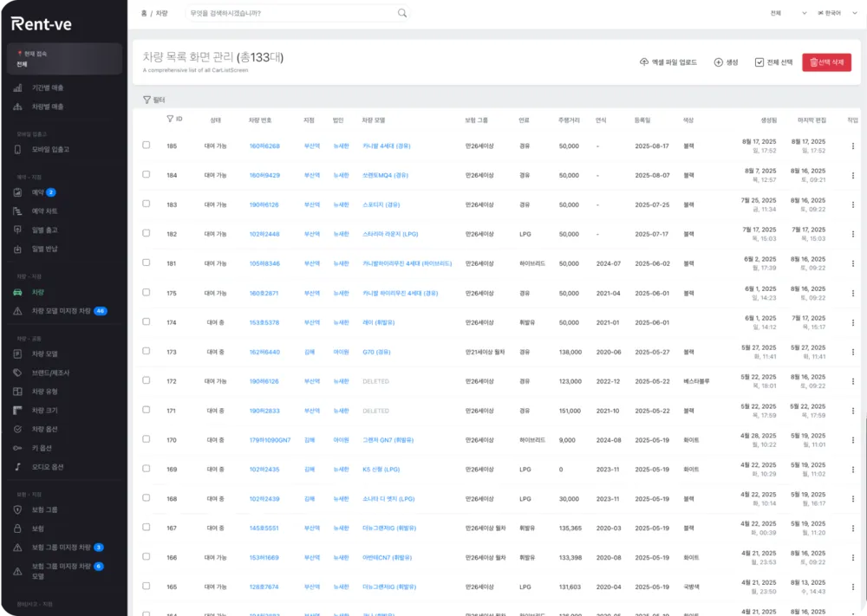
Task: Click the 오디오 옵션 music note icon
Action: [x=17, y=467]
